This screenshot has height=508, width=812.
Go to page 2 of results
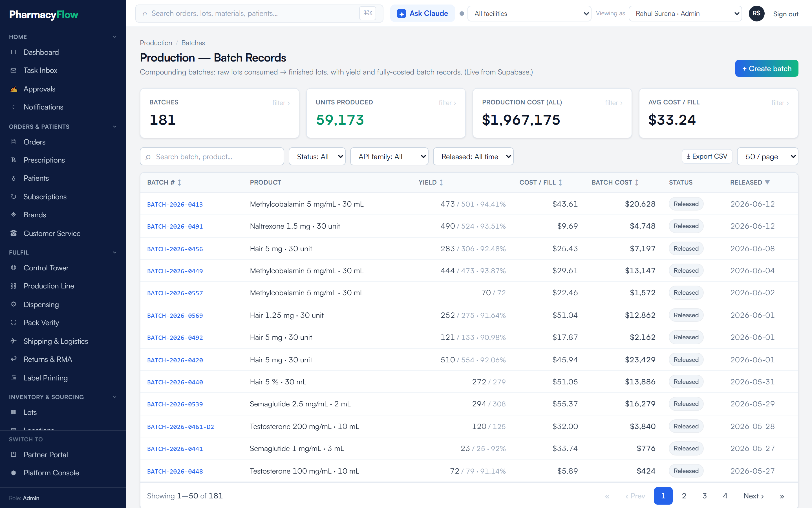(684, 496)
